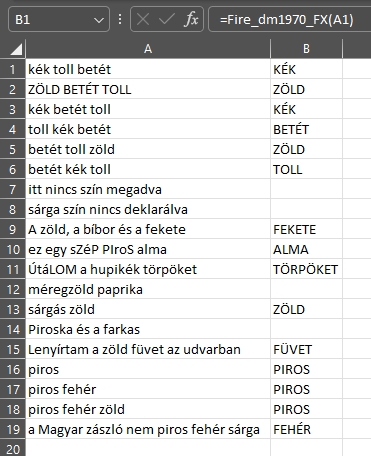Viewport: 371px width, 456px height.
Task: Select cell with 'méregzöld paprika'
Action: 148,289
